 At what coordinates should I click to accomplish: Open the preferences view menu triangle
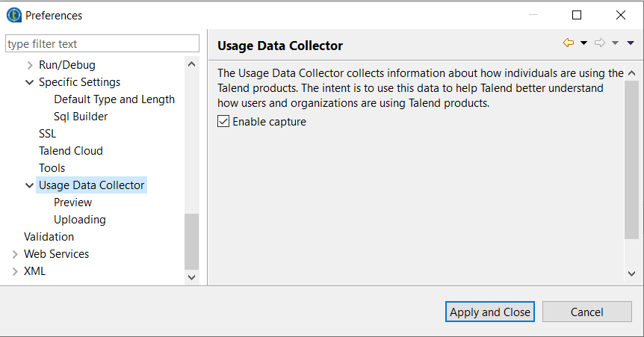(631, 43)
